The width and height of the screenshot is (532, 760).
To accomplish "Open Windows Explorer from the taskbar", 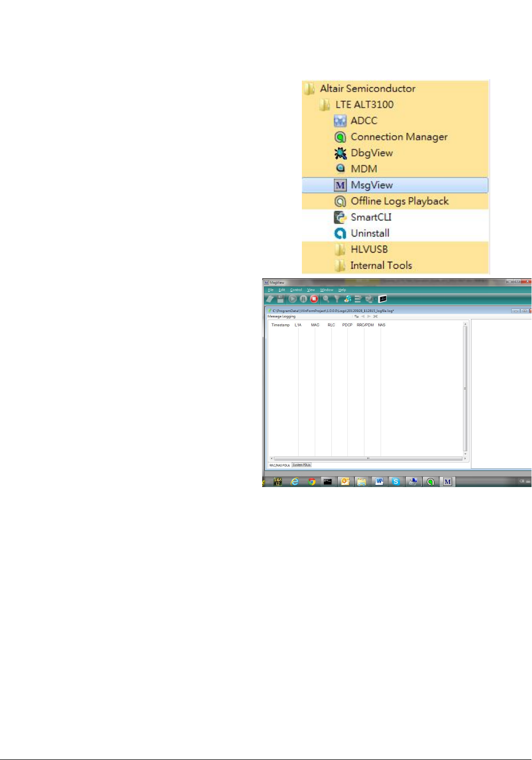I will point(362,482).
